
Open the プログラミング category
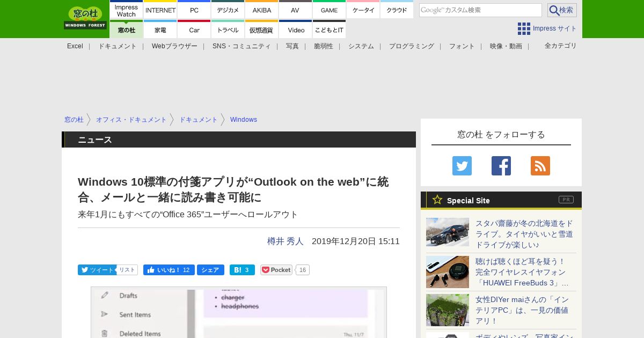[x=412, y=46]
